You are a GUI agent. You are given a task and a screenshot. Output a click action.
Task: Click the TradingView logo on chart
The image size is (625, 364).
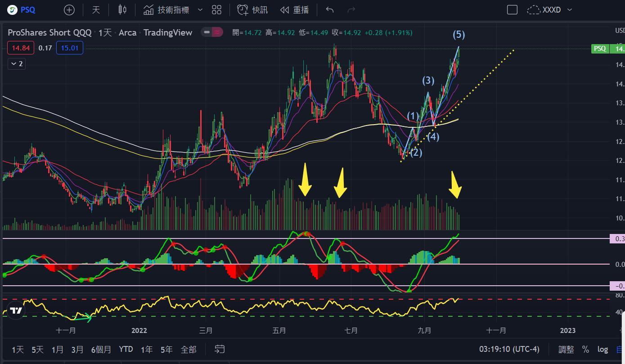point(16,310)
